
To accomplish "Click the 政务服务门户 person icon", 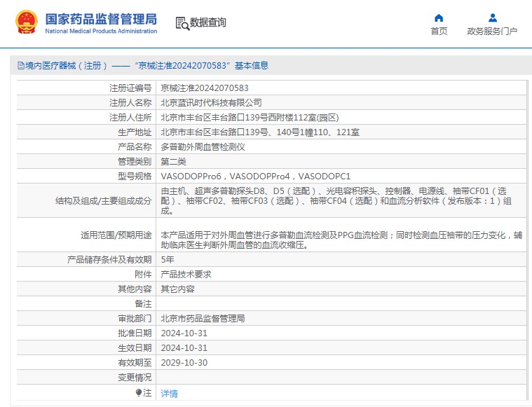I will pyautogui.click(x=492, y=18).
